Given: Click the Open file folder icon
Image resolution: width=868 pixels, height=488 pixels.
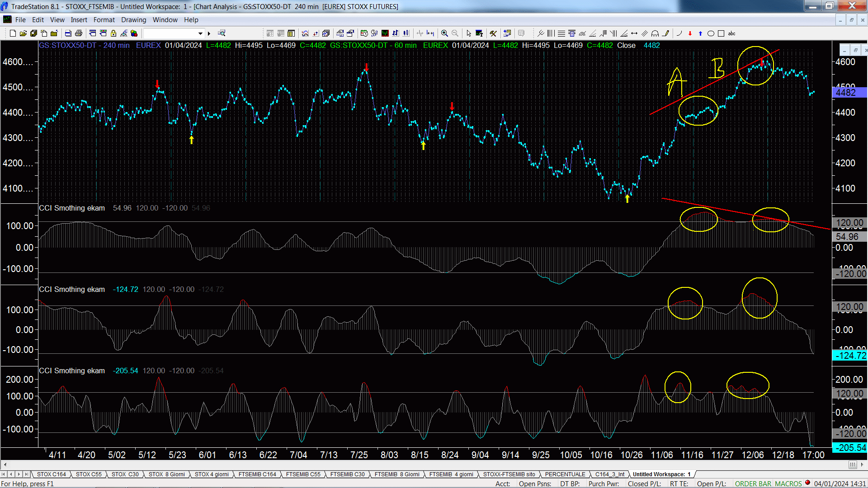Looking at the screenshot, I should tap(23, 33).
